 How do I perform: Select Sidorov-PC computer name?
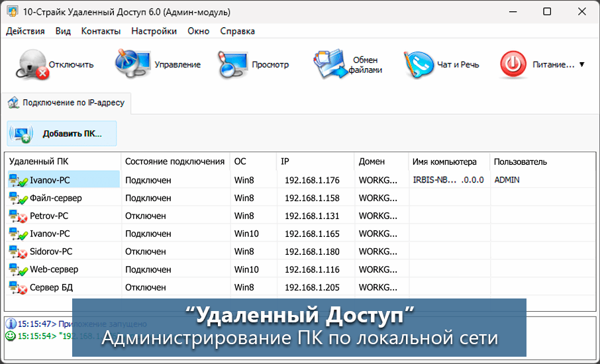(51, 251)
